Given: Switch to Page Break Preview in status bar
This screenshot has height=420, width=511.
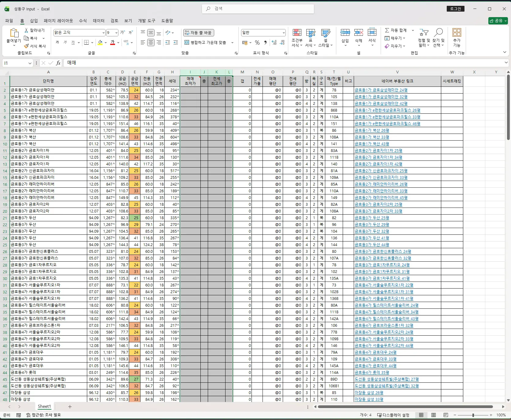Looking at the screenshot, I should (x=446, y=415).
